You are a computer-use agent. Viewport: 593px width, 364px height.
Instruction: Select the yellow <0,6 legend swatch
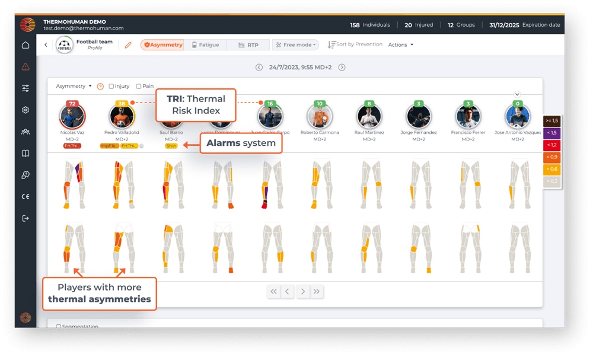pos(551,169)
